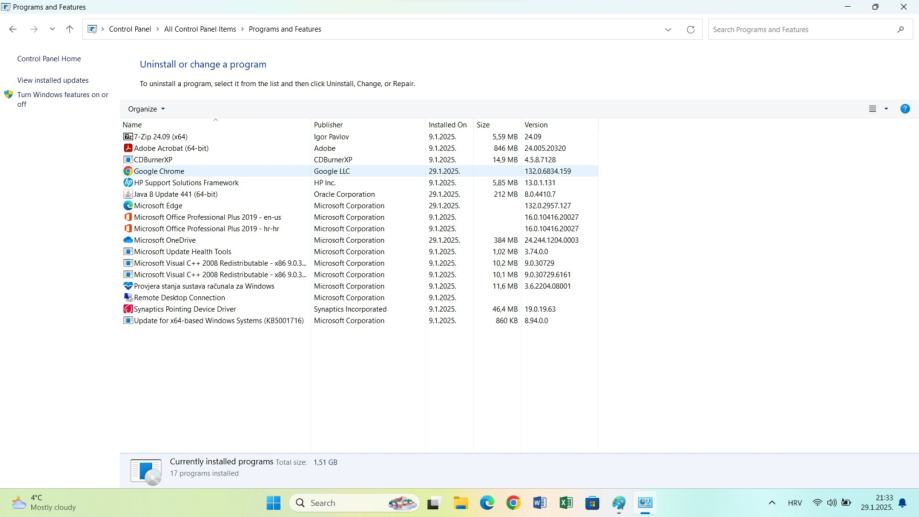The width and height of the screenshot is (919, 517).
Task: Open View installed updates link
Action: 53,80
